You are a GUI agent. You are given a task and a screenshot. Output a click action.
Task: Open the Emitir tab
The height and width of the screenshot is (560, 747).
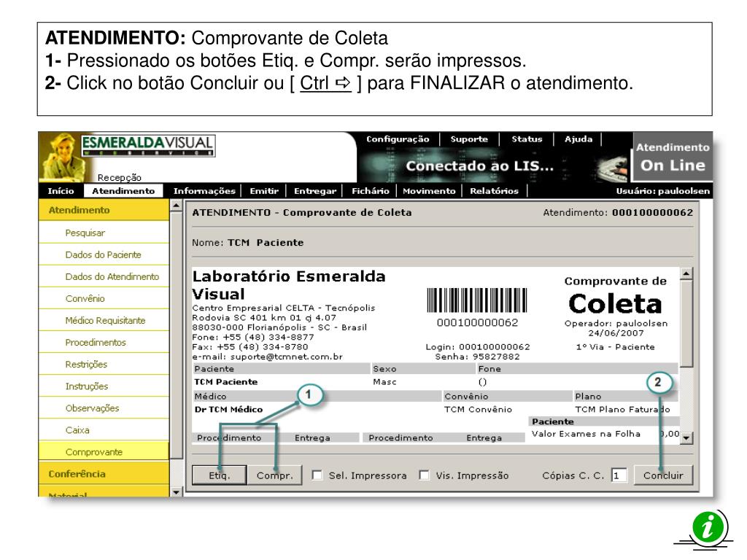(264, 191)
